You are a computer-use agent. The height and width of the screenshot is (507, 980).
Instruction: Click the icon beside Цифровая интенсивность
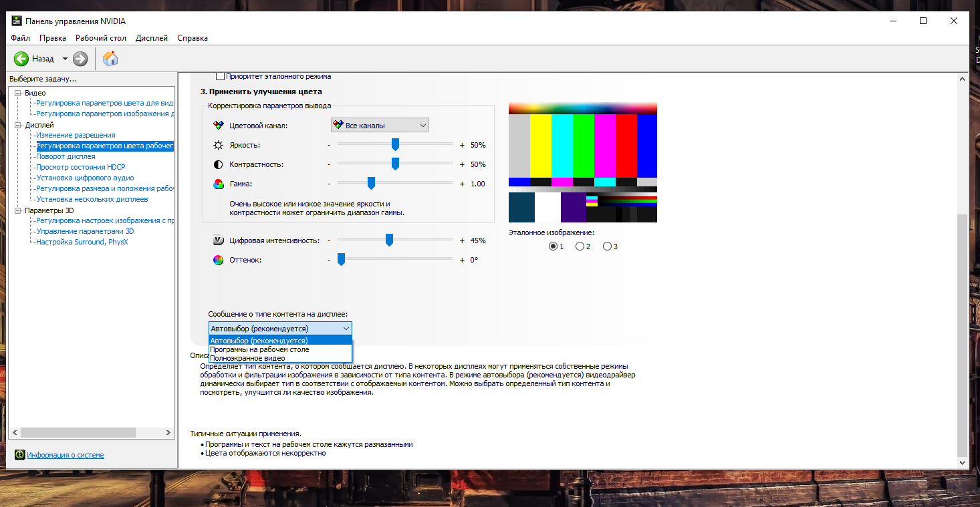218,240
